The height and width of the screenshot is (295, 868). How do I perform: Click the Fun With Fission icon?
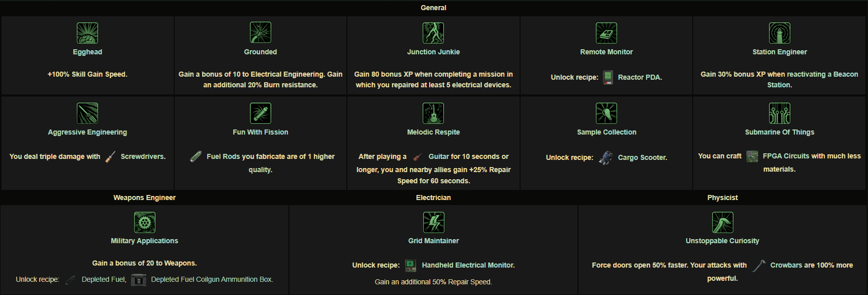click(261, 113)
